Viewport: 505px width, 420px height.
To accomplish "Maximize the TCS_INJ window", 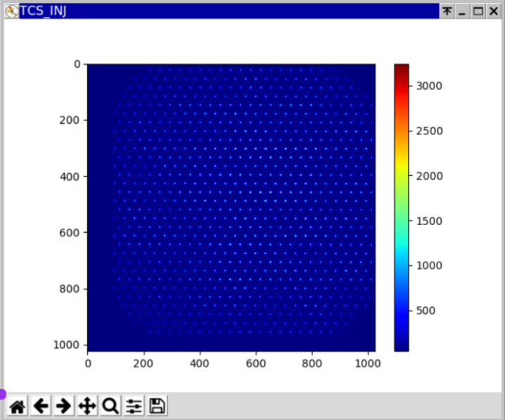I will tap(478, 11).
